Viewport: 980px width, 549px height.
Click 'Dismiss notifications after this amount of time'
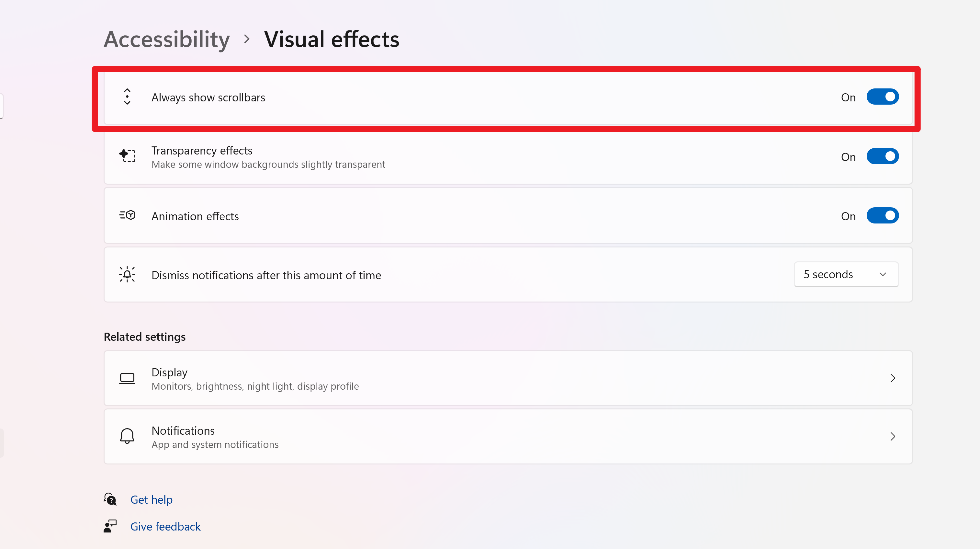coord(266,275)
